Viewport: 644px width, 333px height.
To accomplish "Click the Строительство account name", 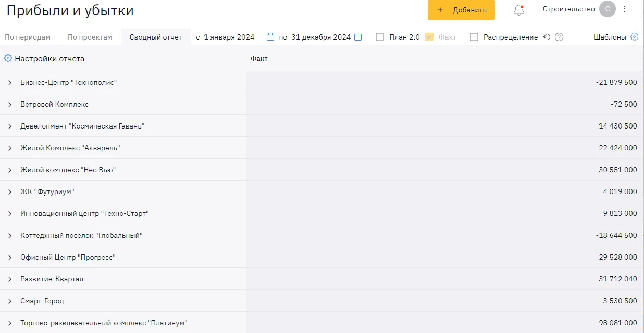I will (x=568, y=9).
